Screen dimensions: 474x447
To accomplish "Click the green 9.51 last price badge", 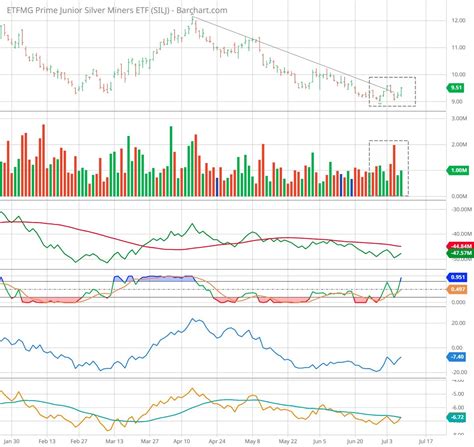I will (455, 88).
